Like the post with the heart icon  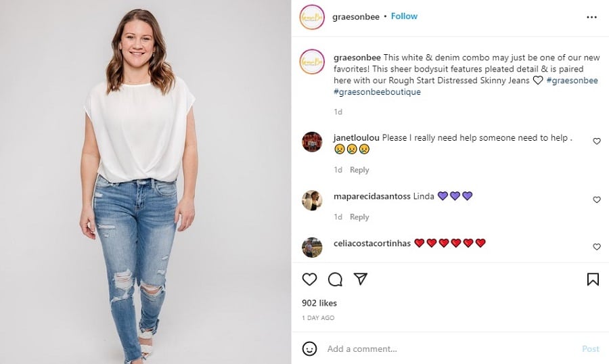click(x=309, y=279)
